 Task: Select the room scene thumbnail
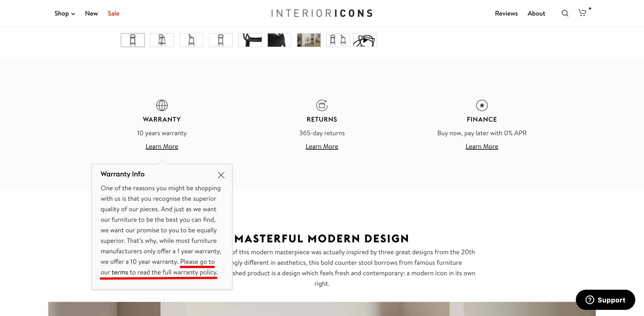[x=309, y=40]
